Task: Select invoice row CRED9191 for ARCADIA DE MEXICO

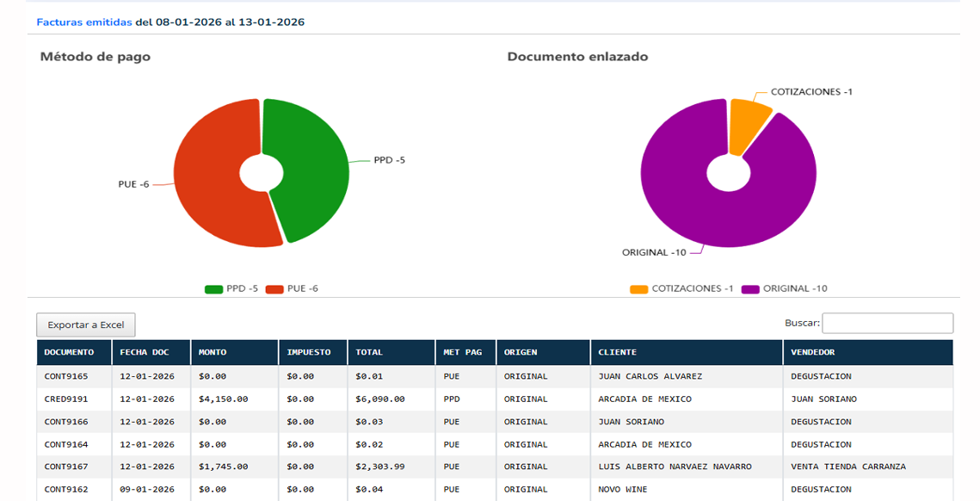Action: pyautogui.click(x=344, y=399)
